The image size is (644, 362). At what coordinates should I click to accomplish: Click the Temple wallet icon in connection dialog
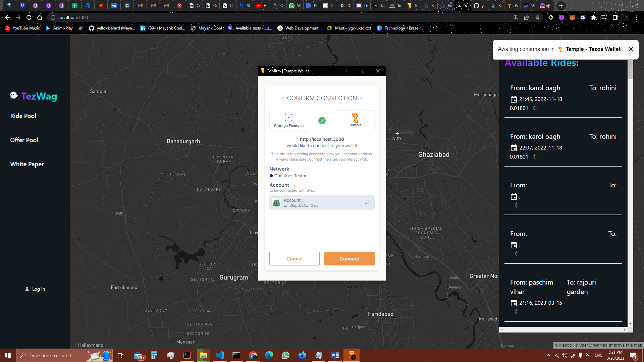click(355, 118)
